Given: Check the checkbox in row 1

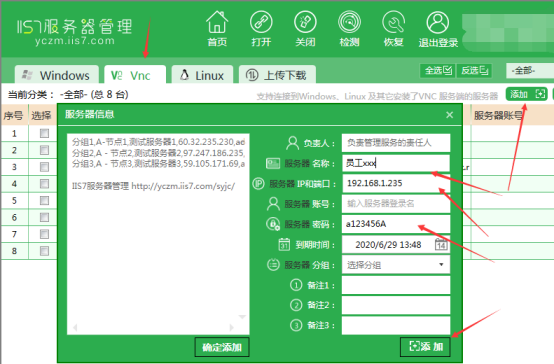Looking at the screenshot, I should coord(44,133).
